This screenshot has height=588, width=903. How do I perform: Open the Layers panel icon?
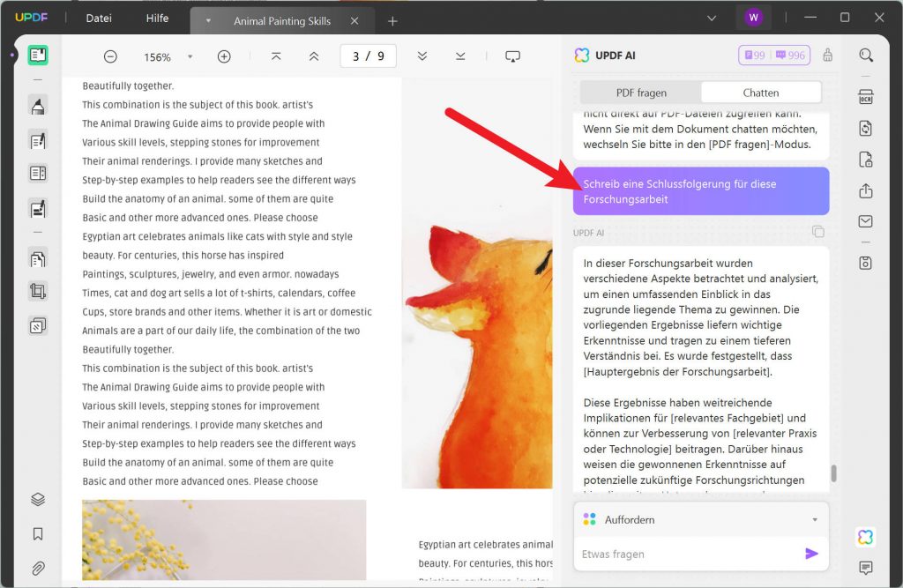click(38, 499)
